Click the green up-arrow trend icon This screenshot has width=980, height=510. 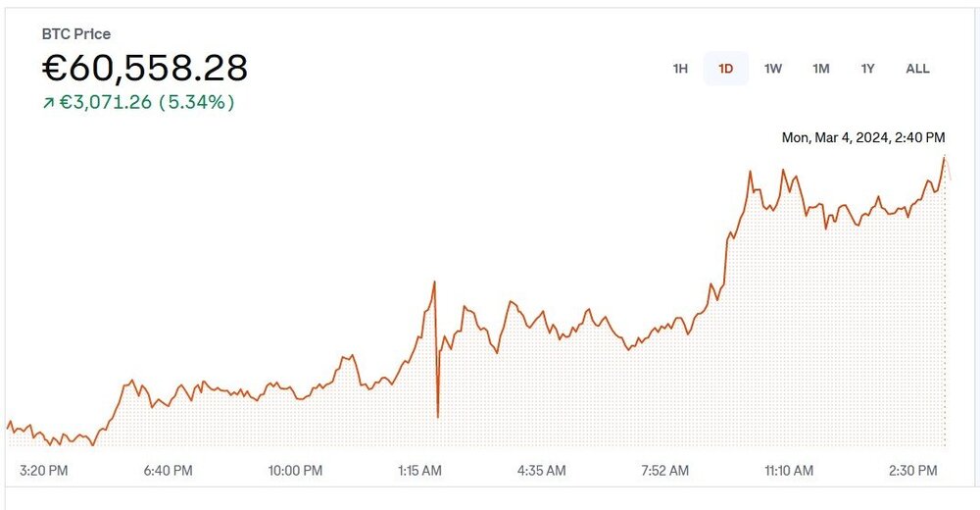48,103
